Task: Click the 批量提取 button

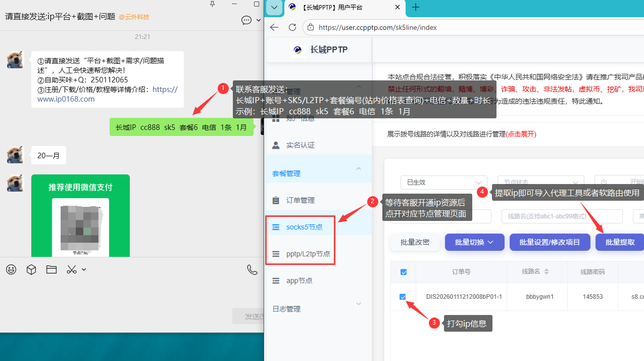Action: pos(620,242)
